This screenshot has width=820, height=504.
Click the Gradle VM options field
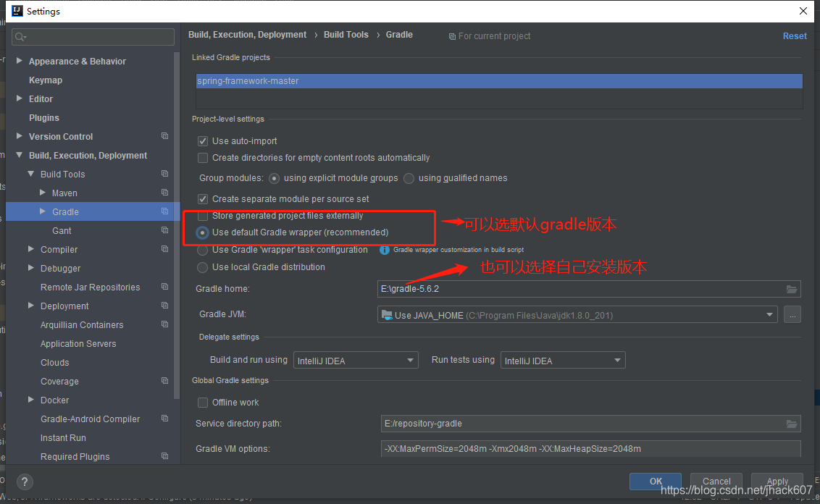(591, 448)
